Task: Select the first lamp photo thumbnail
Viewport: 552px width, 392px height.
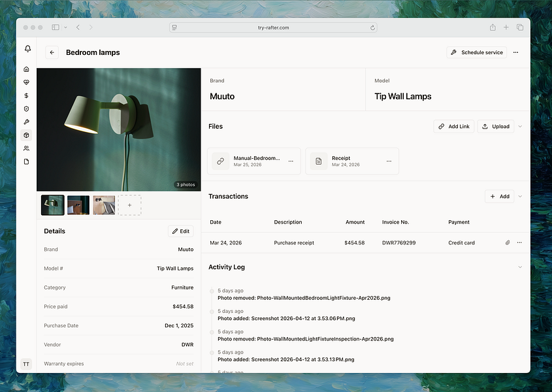Action: click(x=53, y=205)
